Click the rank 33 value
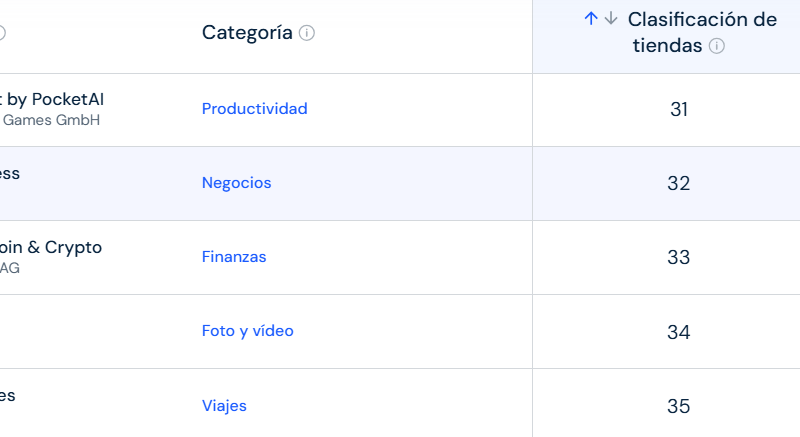This screenshot has height=437, width=800. click(x=679, y=258)
